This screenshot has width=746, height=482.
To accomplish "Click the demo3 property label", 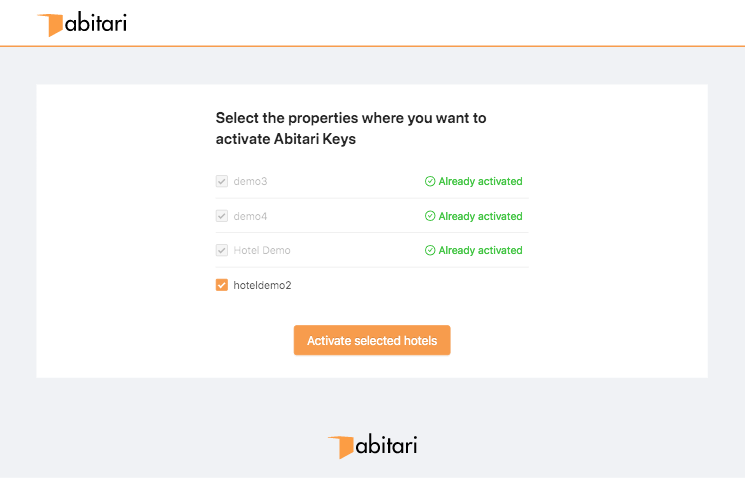I will click(250, 181).
